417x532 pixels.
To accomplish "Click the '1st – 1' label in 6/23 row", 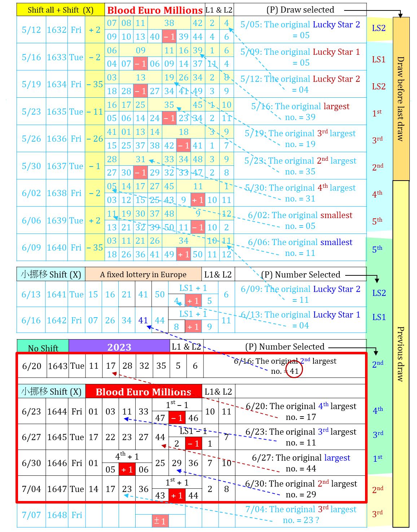I will (177, 405).
